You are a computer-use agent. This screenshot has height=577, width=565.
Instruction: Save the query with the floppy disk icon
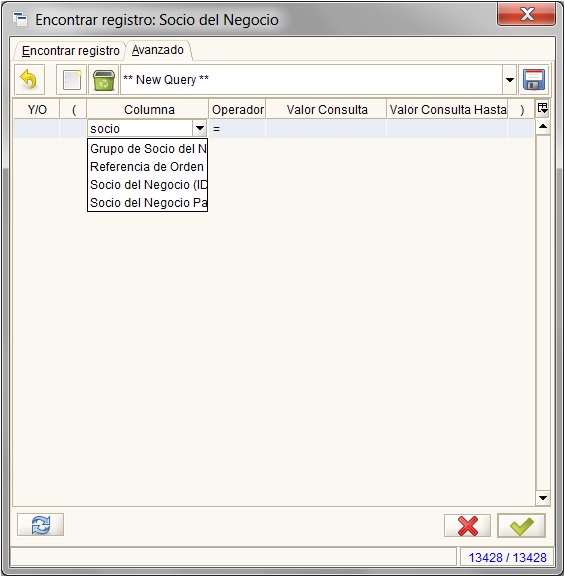point(534,79)
